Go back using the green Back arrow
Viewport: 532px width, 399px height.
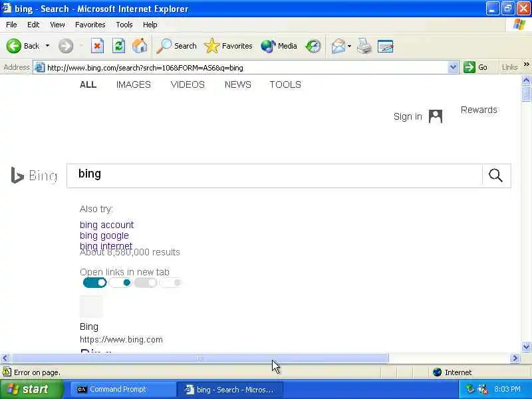(x=14, y=46)
